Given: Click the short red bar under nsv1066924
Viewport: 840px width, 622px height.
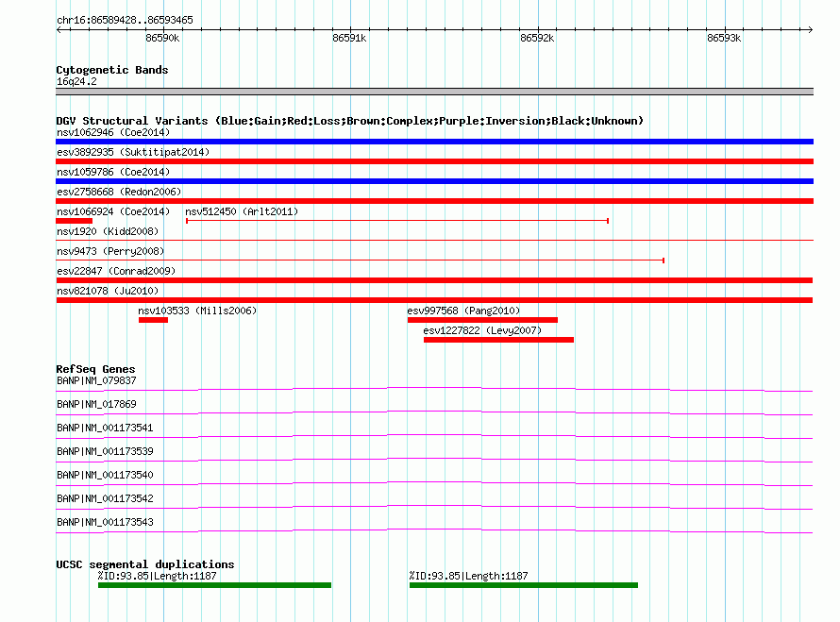Looking at the screenshot, I should pos(74,221).
